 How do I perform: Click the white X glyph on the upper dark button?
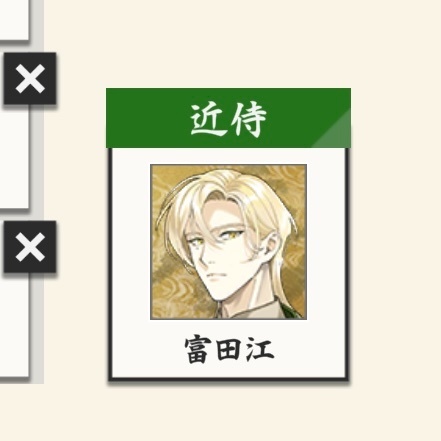30,79
